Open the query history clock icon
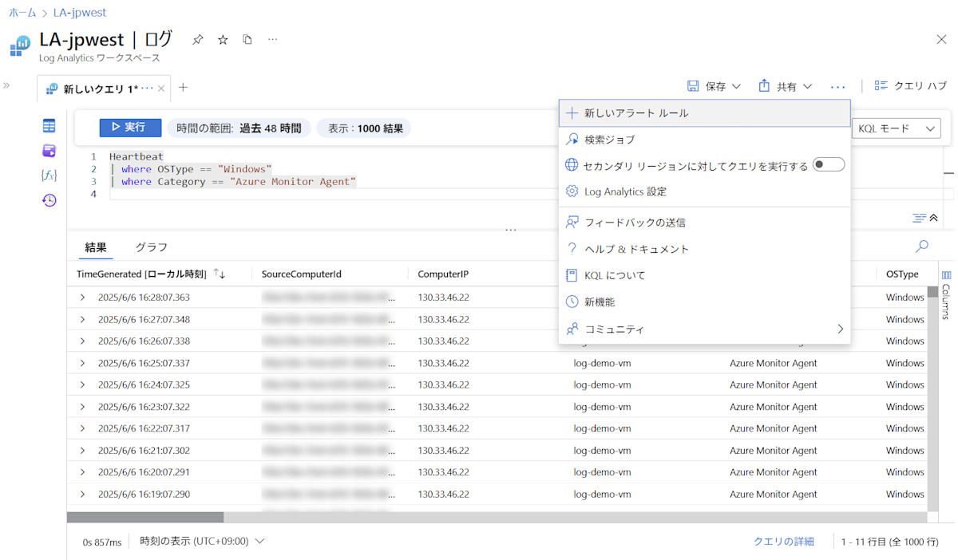This screenshot has height=560, width=958. point(49,200)
